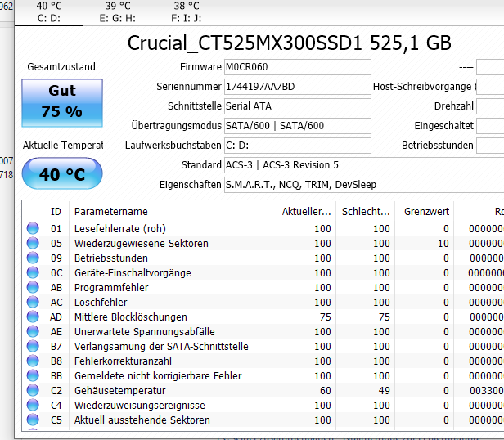504x440 pixels.
Task: Click status icon for Aktuell ausstehende Sektoren
Action: click(x=33, y=420)
